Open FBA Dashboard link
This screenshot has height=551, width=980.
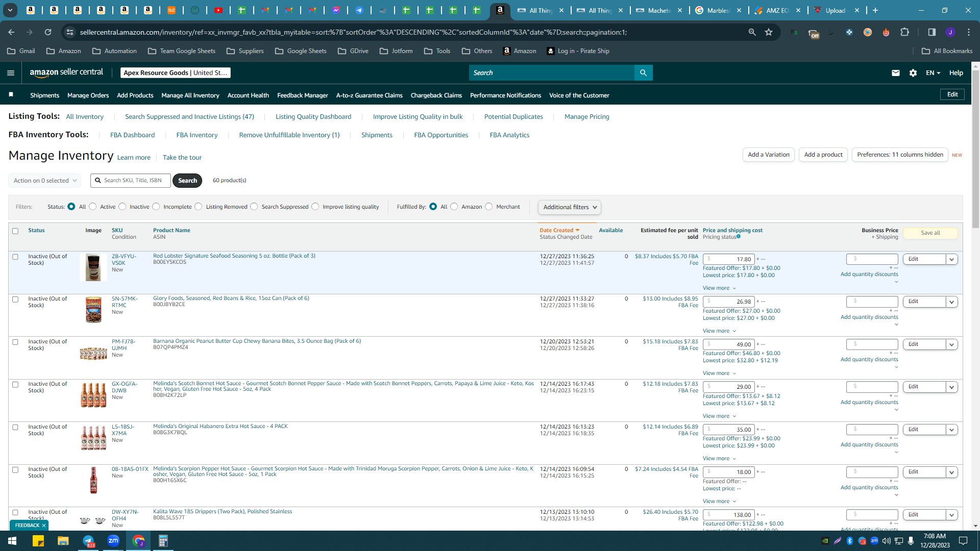(132, 135)
